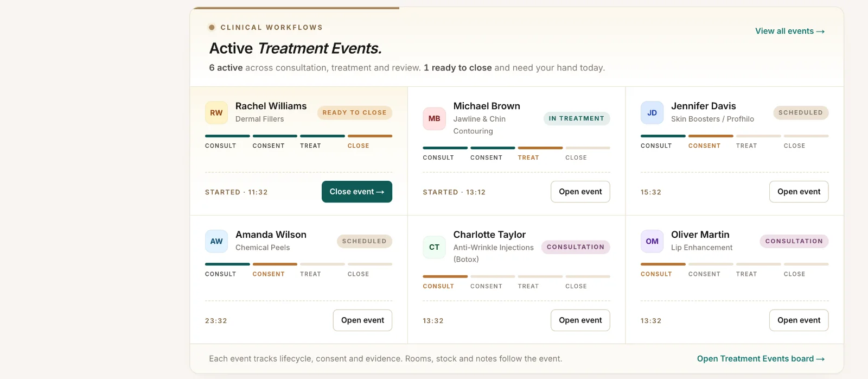868x379 pixels.
Task: Open the View all events link
Action: pos(790,31)
